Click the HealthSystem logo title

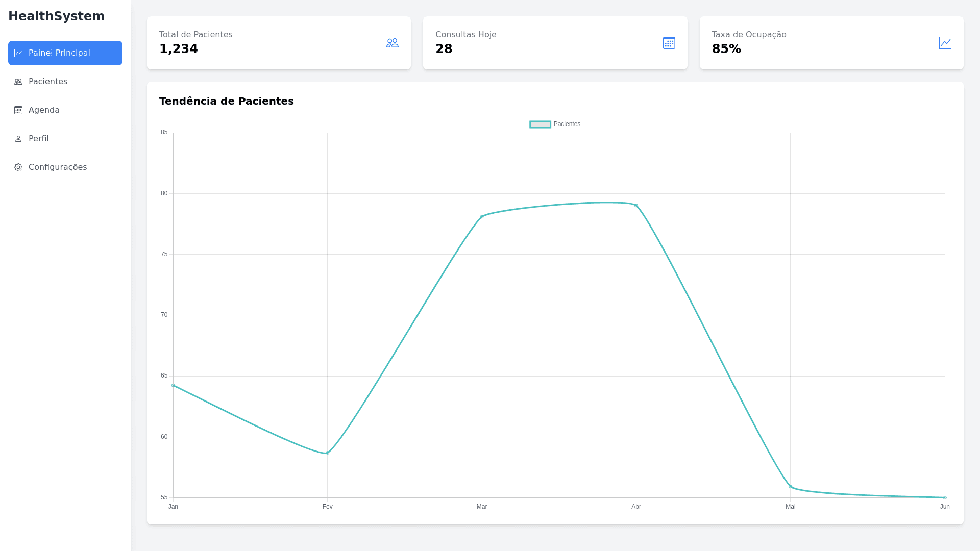point(56,16)
